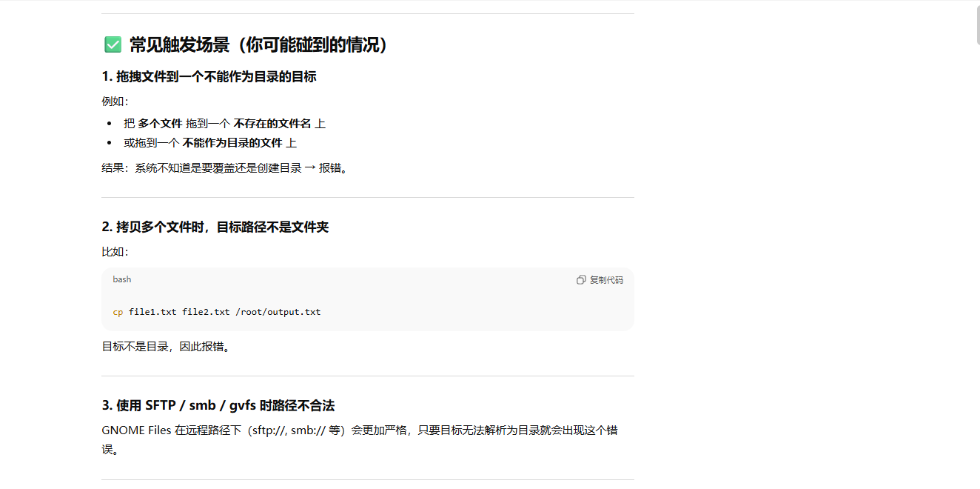Viewport: 980px width, 489px height.
Task: Click the text 比如： above the code block
Action: 115,252
